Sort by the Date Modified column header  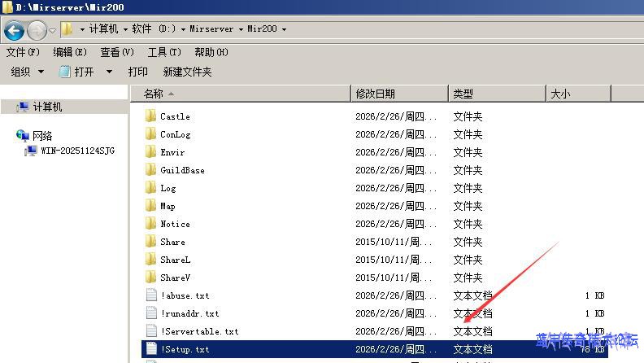[x=398, y=94]
